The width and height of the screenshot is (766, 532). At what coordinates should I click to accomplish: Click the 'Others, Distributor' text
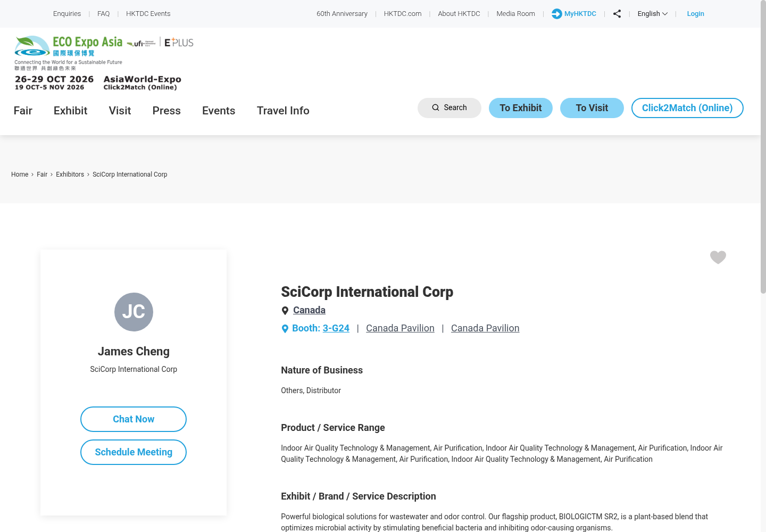coord(311,390)
